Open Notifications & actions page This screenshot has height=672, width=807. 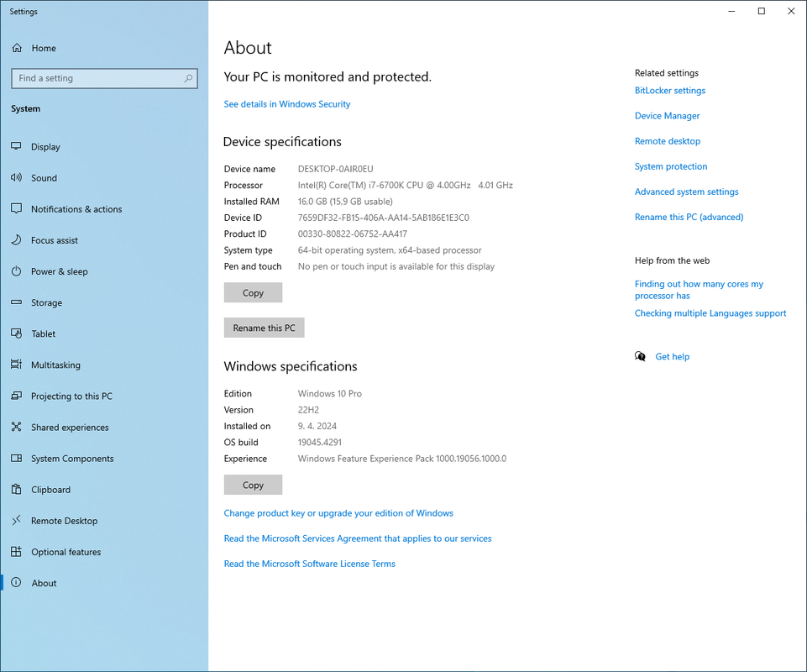[104, 209]
